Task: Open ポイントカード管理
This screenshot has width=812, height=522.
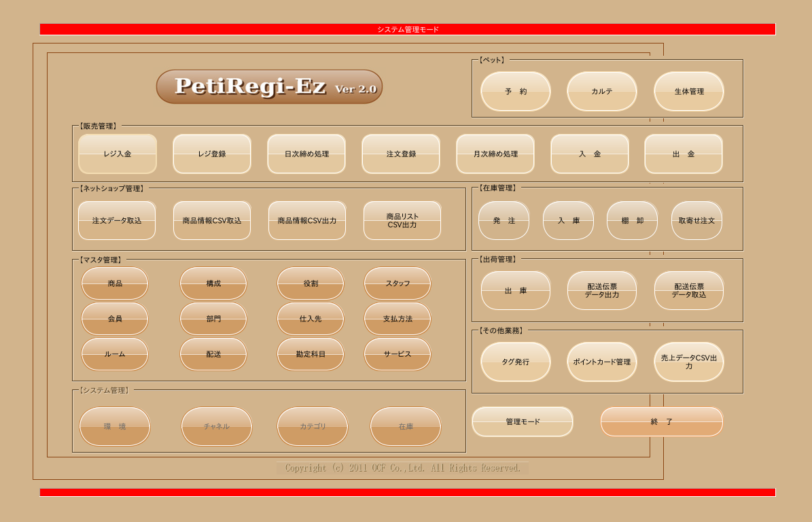Action: (x=602, y=362)
